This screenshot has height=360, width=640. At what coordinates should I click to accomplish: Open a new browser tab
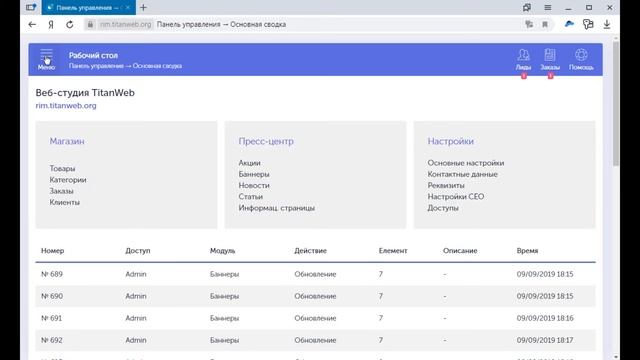[x=143, y=7]
